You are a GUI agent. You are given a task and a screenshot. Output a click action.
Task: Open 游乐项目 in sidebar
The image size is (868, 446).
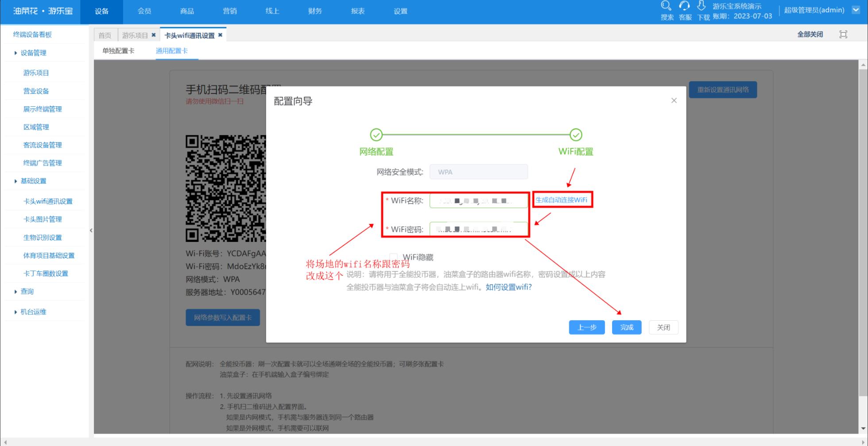[36, 73]
